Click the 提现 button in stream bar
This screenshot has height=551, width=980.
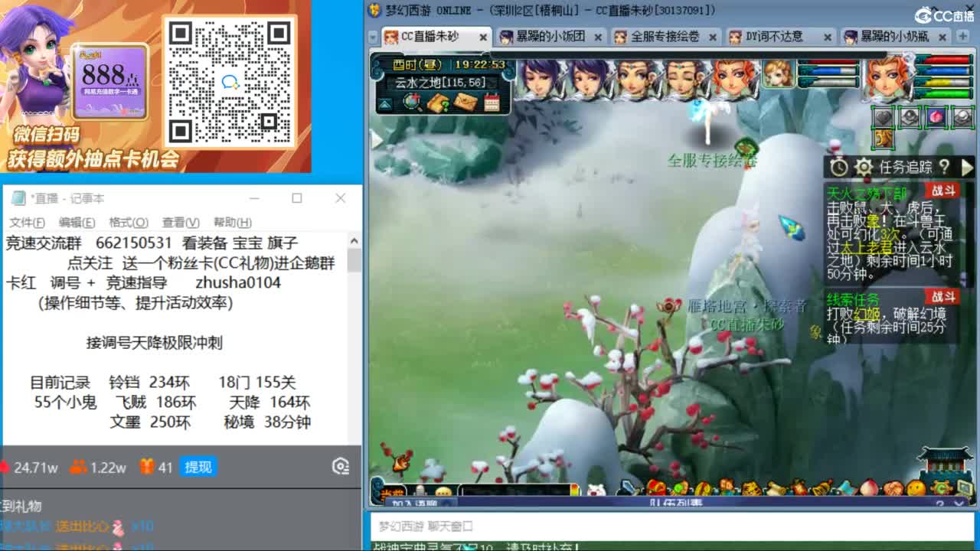coord(198,467)
